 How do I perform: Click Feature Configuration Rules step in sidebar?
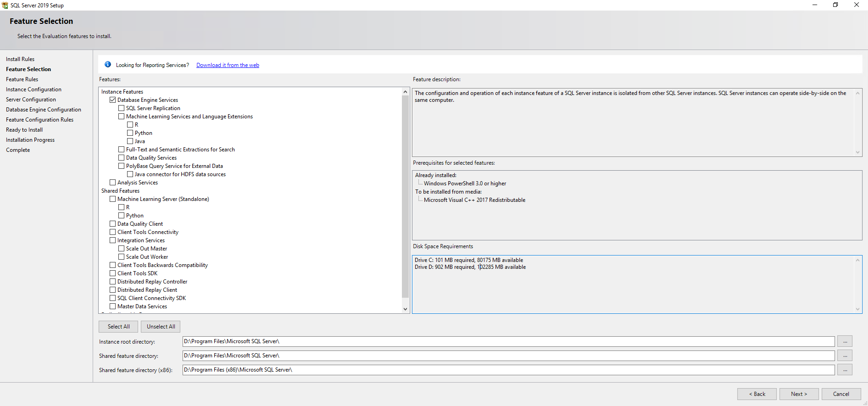coord(39,120)
